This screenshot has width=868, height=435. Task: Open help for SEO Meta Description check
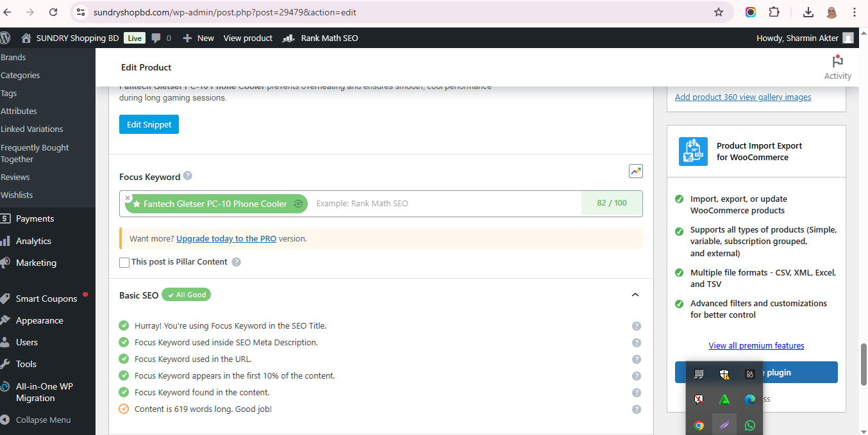coord(637,343)
